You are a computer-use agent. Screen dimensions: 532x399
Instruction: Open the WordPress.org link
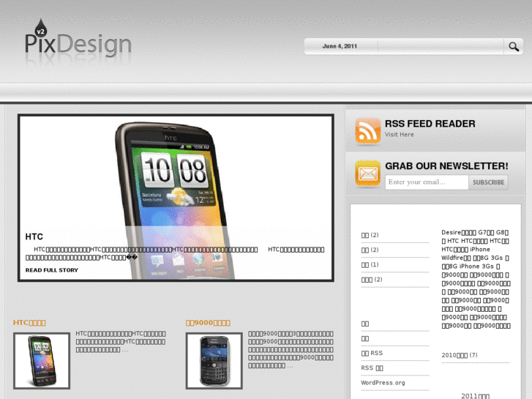(x=383, y=383)
